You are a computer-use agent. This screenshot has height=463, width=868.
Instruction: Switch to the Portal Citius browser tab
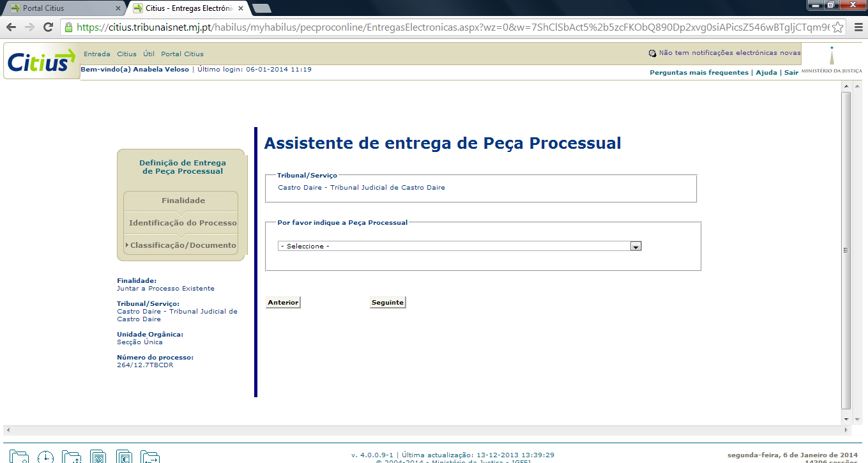pyautogui.click(x=63, y=8)
